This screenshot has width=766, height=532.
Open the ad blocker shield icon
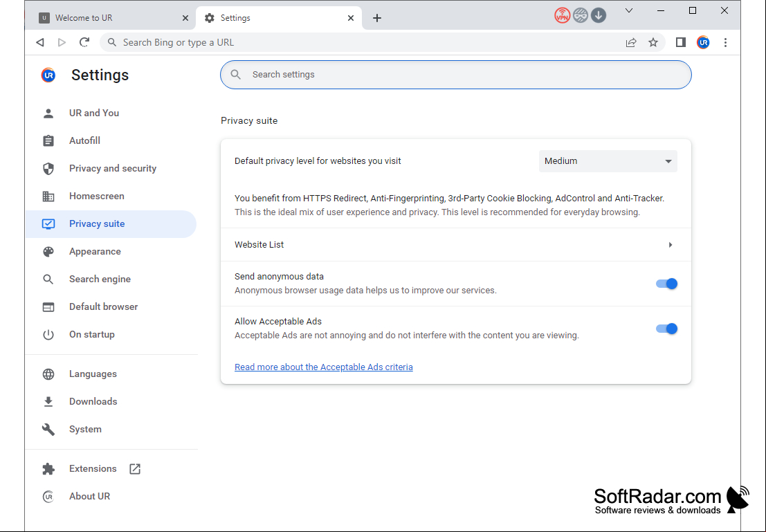click(x=581, y=16)
